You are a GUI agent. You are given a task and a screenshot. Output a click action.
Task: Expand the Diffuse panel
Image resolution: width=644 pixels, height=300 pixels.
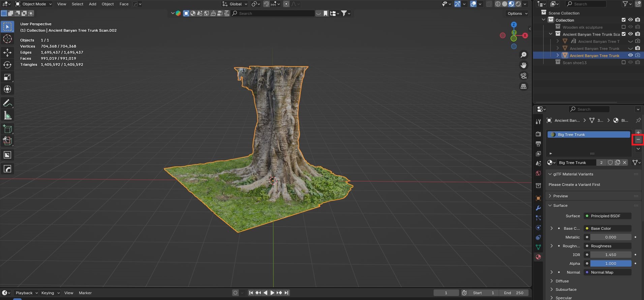tap(562, 281)
